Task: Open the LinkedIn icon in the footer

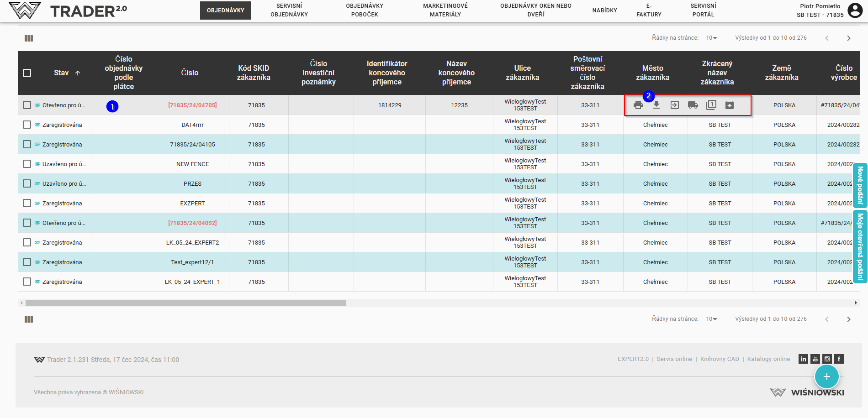Action: point(803,359)
